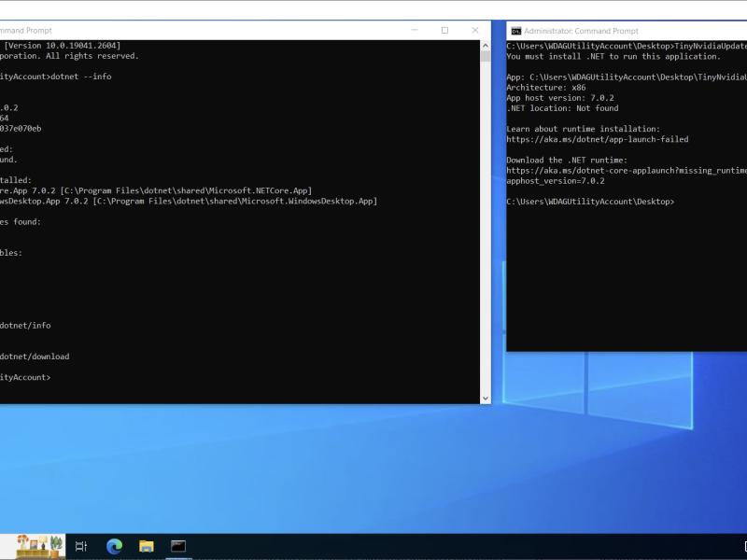
Task: Click '.NET location: Not found' line
Action: 563,108
